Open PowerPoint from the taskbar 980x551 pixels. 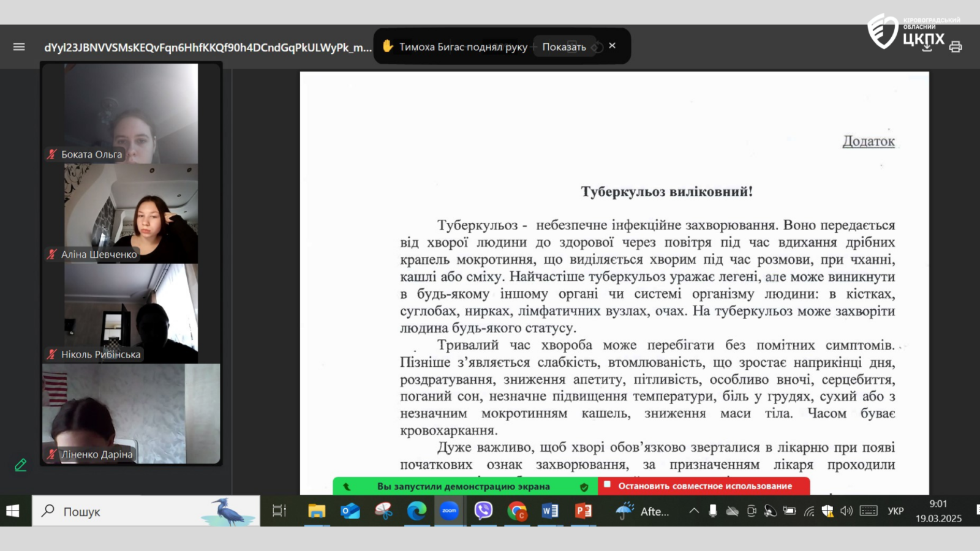click(583, 511)
